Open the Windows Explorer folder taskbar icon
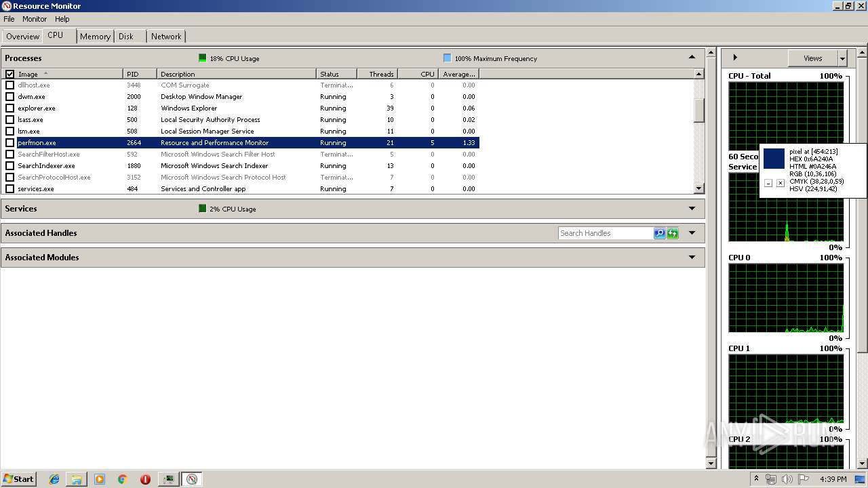The width and height of the screenshot is (868, 488). tap(77, 479)
